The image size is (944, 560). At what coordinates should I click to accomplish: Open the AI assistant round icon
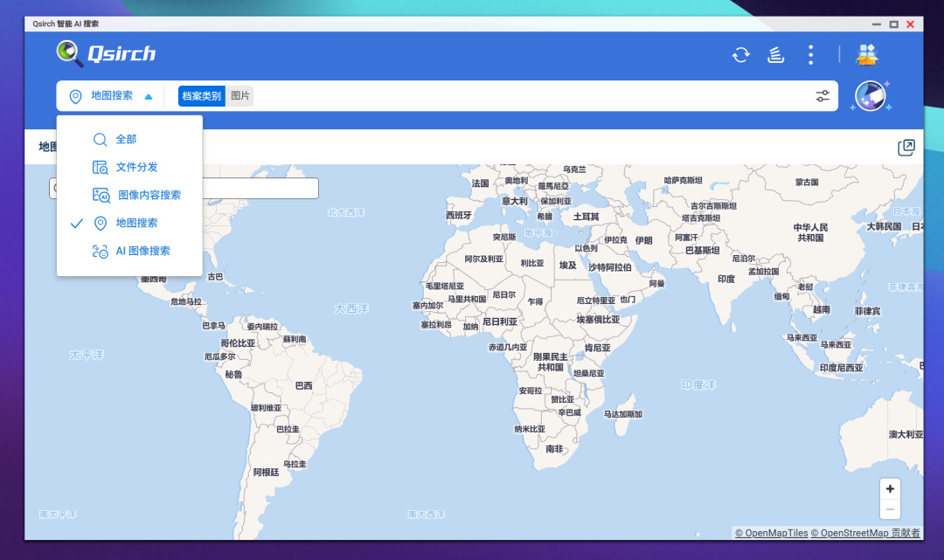pyautogui.click(x=871, y=96)
